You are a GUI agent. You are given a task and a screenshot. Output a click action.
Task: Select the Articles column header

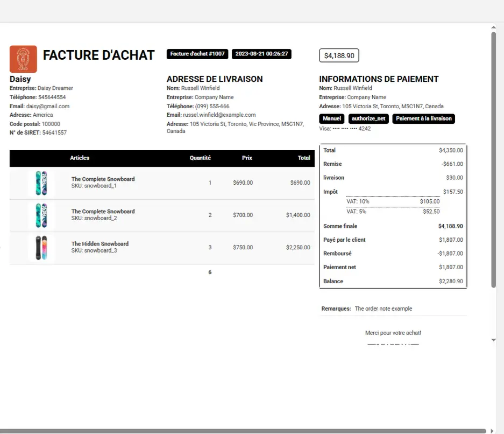[x=80, y=158]
